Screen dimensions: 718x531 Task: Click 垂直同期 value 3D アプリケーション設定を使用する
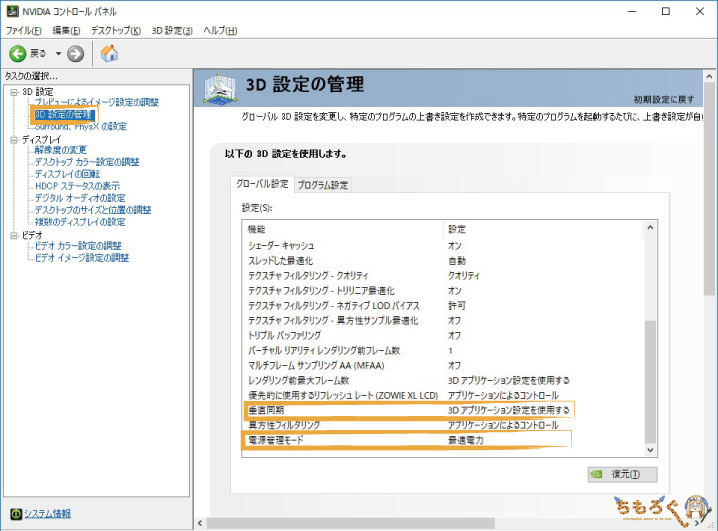point(509,410)
